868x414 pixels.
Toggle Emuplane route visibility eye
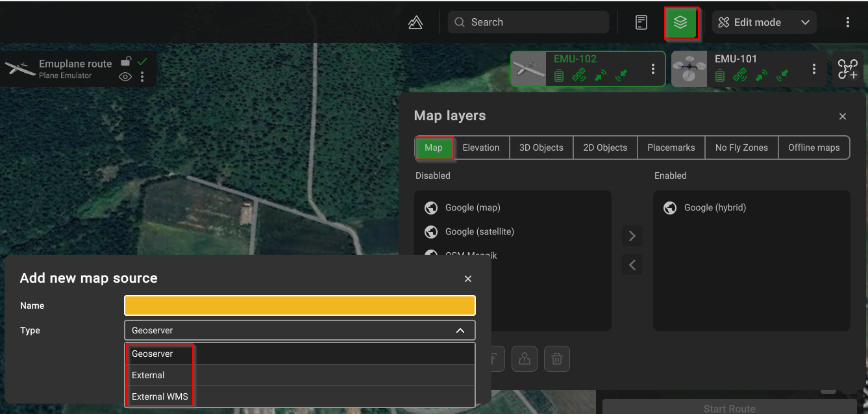(125, 77)
